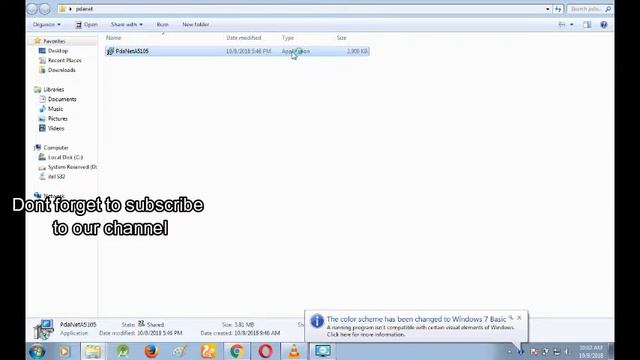Sort by the Type column header
The height and width of the screenshot is (360, 640).
click(x=288, y=38)
